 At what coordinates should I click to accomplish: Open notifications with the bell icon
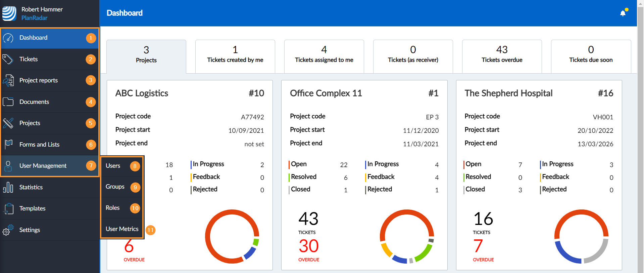pos(623,13)
